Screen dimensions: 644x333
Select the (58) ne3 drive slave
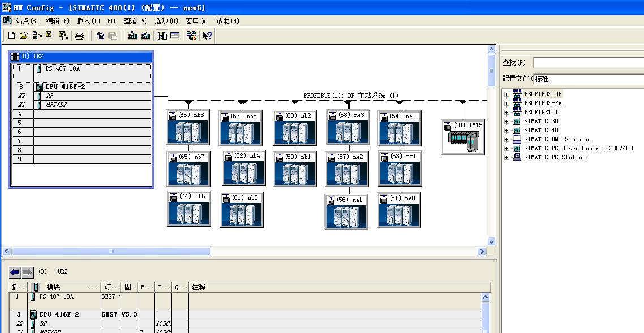(347, 127)
